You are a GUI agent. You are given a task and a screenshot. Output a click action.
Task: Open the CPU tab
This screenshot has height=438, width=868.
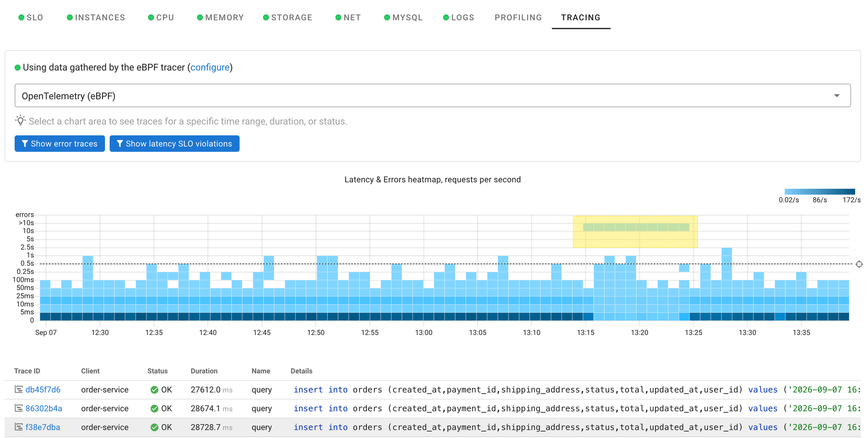click(x=161, y=18)
